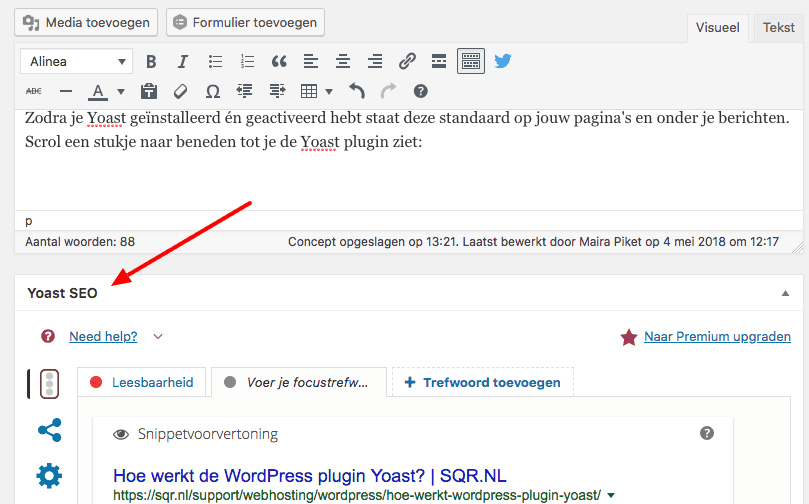Click the editor resize grip corner

(x=798, y=248)
